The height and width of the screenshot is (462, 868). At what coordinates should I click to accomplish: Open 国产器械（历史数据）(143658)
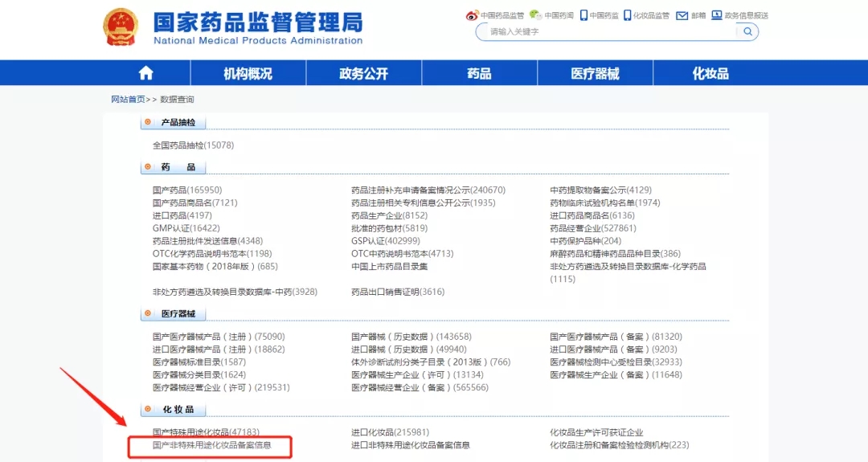pyautogui.click(x=411, y=337)
